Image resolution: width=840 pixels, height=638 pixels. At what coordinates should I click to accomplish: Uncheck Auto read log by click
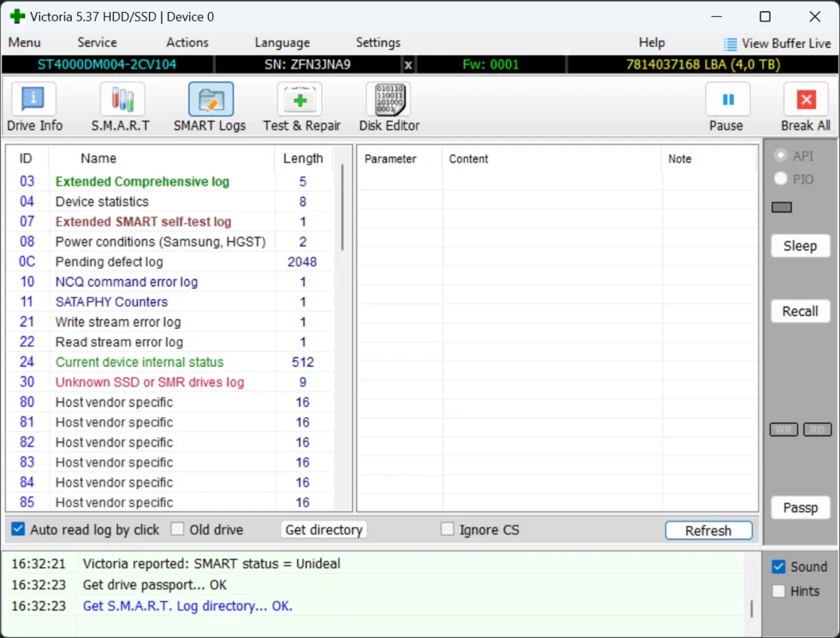pyautogui.click(x=18, y=530)
